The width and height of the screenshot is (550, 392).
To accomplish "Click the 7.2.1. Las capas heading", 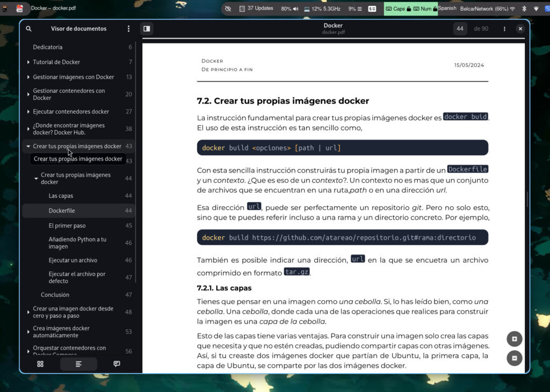I will point(224,288).
